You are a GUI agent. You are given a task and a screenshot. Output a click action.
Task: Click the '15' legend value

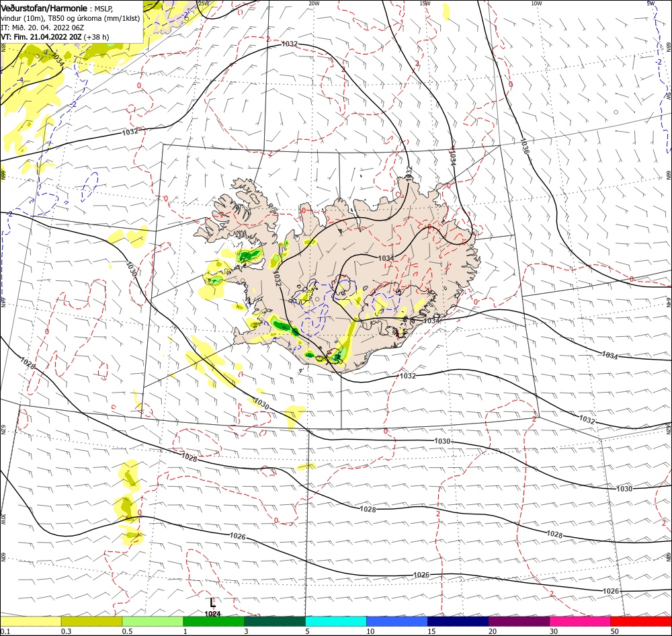click(431, 631)
